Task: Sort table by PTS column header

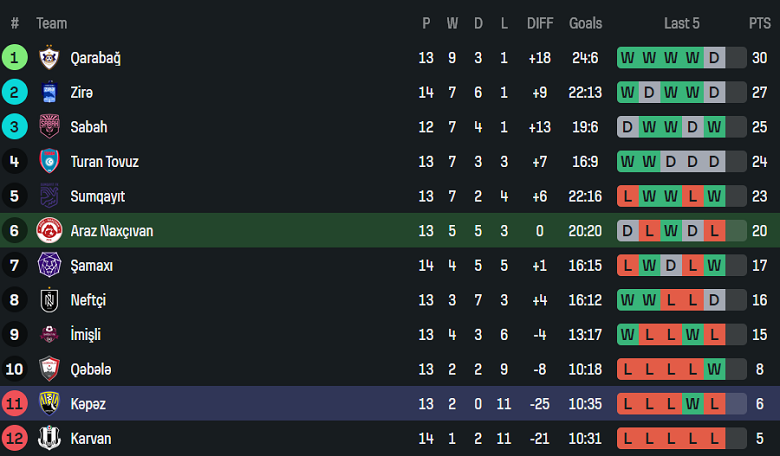Action: pyautogui.click(x=759, y=23)
